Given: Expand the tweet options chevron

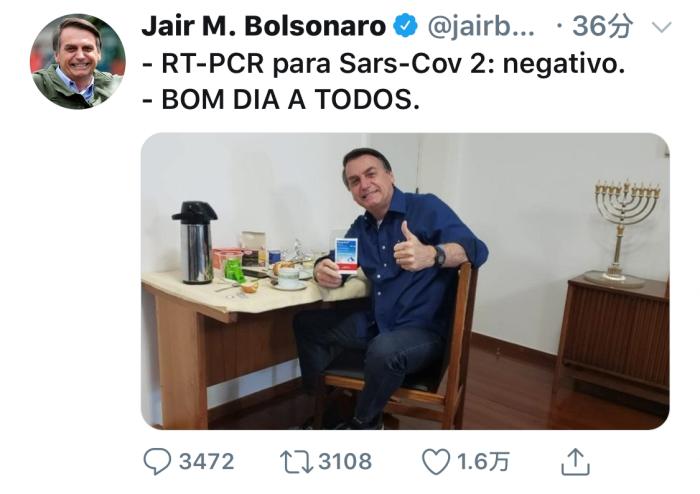Looking at the screenshot, I should coord(662,28).
